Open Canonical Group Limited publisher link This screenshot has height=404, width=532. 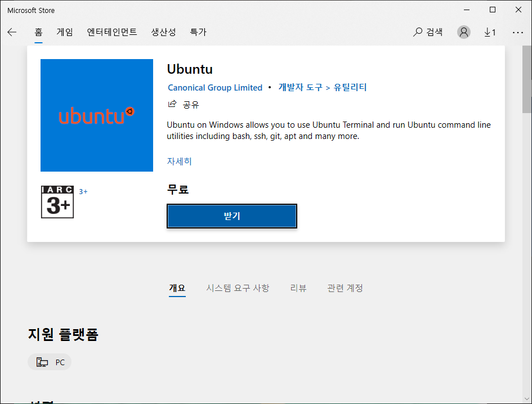point(215,88)
